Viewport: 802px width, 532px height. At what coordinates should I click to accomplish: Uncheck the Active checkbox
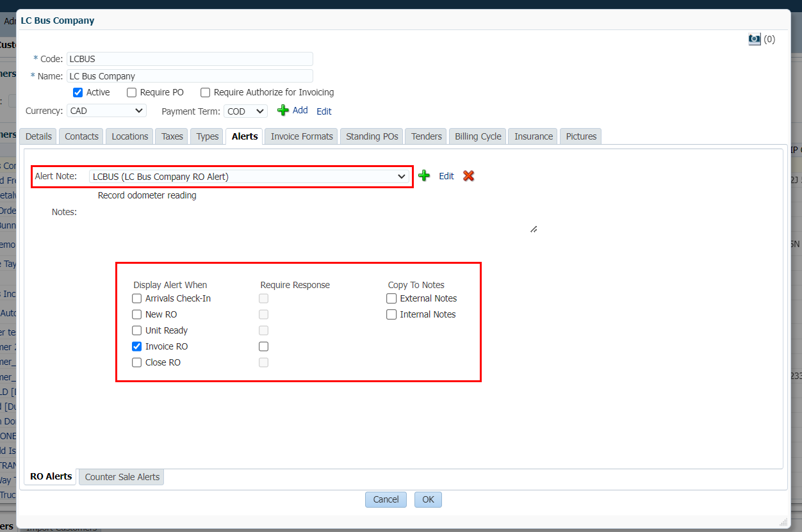(78, 92)
